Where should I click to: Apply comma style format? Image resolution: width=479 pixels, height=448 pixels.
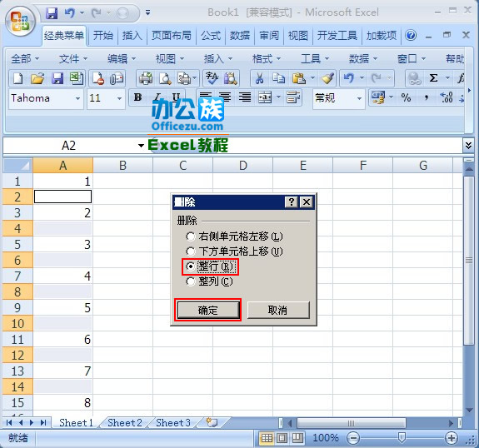(x=426, y=97)
